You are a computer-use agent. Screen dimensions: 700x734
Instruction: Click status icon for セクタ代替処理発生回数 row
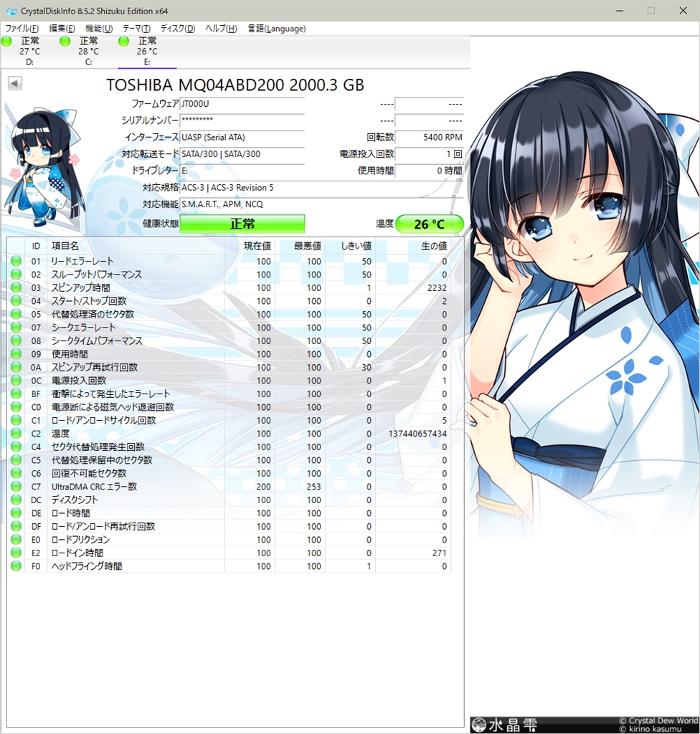[16, 447]
